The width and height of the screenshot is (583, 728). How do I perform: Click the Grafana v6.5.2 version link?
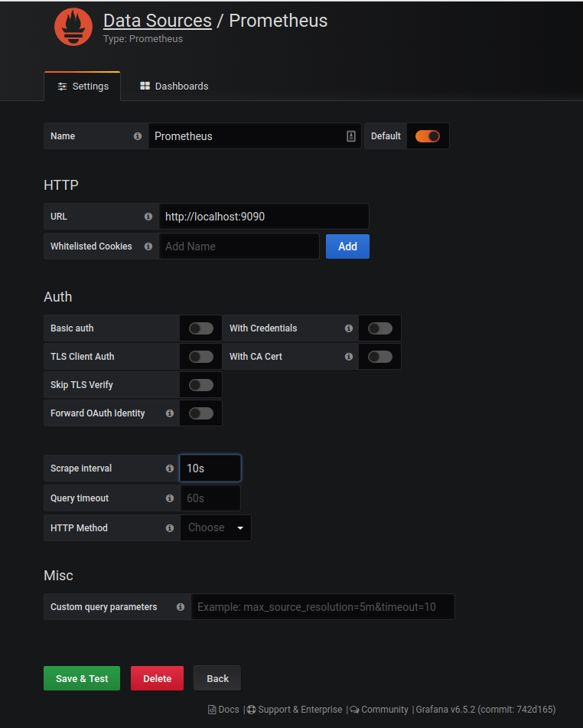(486, 710)
